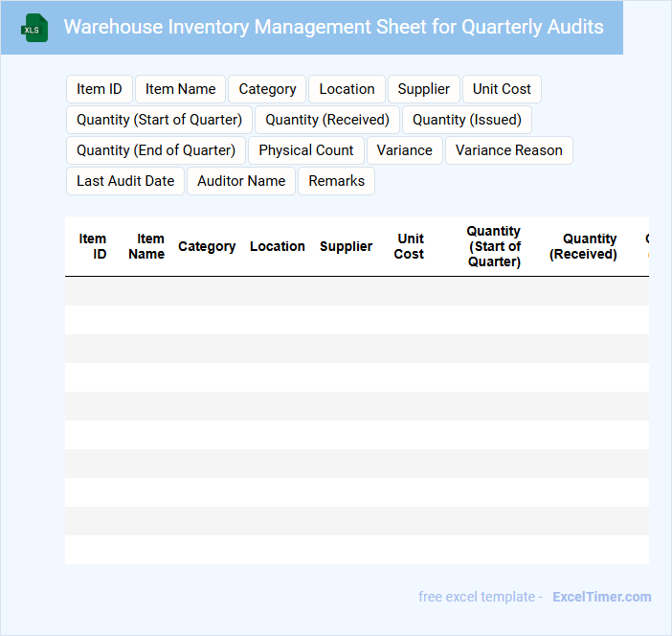Click the Supplier tag
The height and width of the screenshot is (636, 672).
[423, 89]
